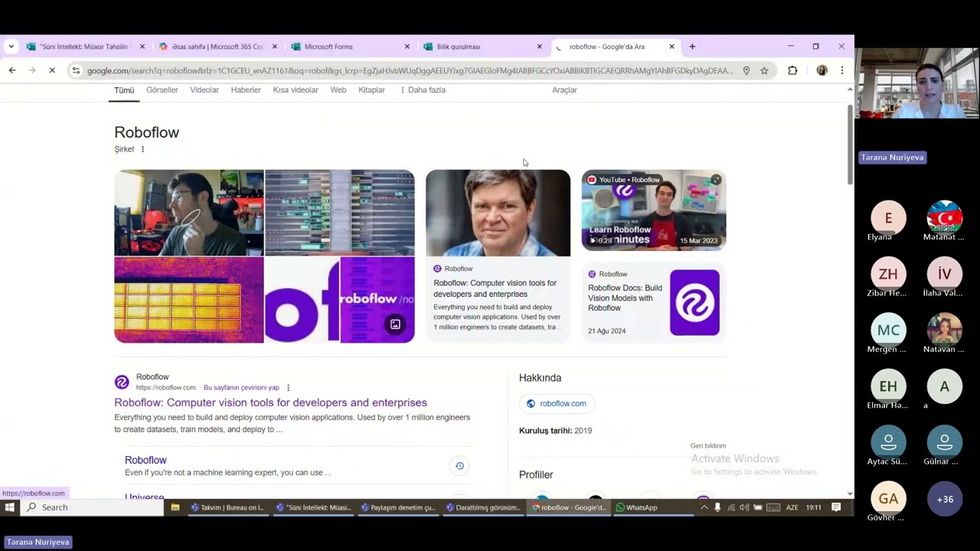Open the Roboflow sitelink below main result
This screenshot has height=551, width=980.
pos(145,460)
